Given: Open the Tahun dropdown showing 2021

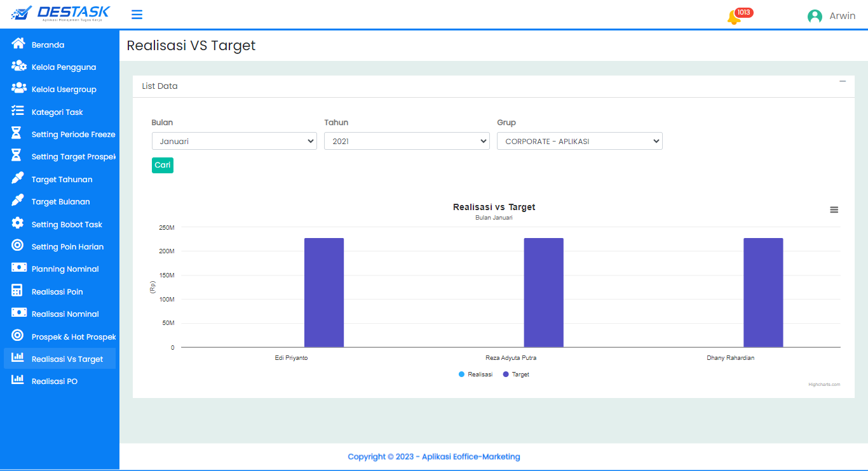Looking at the screenshot, I should [407, 141].
